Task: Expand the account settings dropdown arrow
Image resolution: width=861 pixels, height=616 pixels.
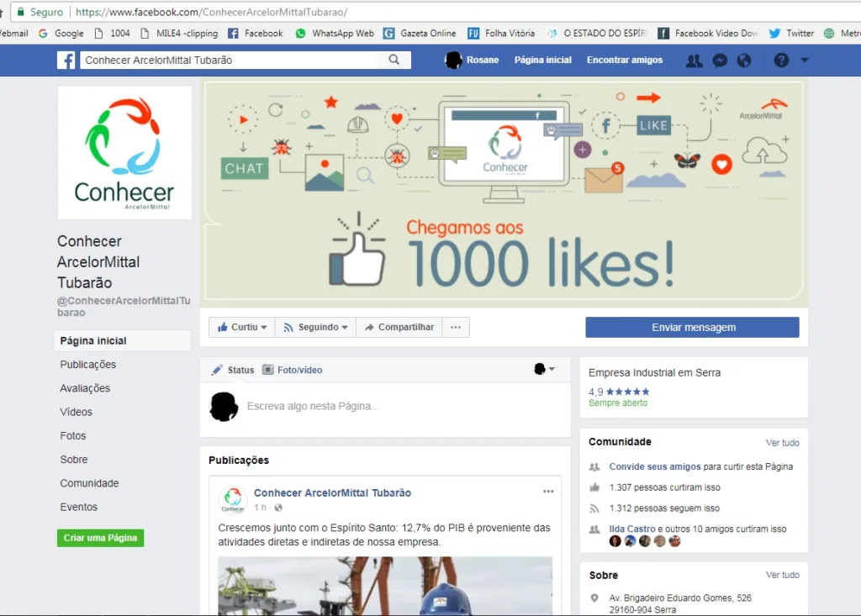Action: (x=805, y=60)
